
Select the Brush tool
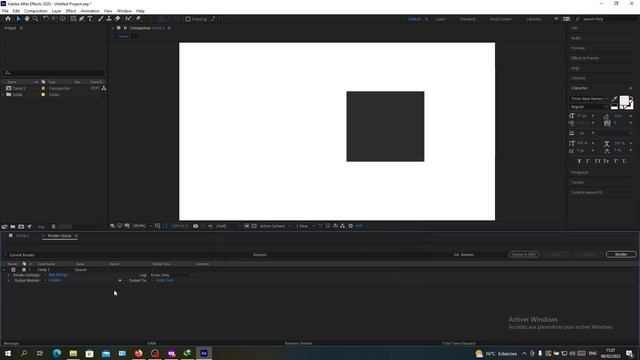tap(100, 19)
